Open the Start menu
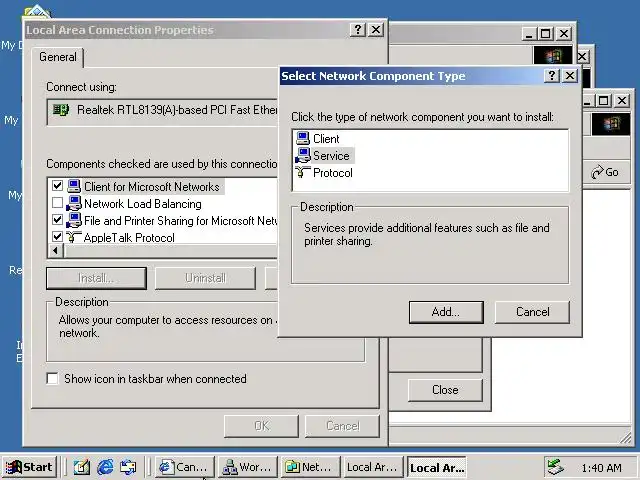This screenshot has width=640, height=480. point(29,467)
